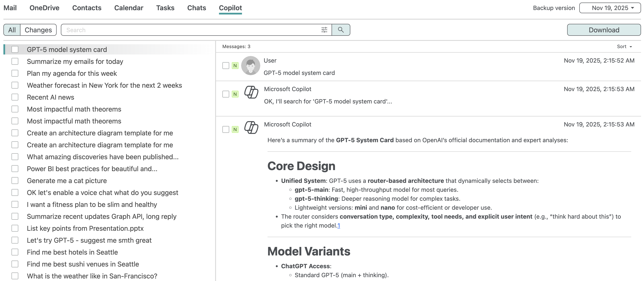Click the N badge on the search reply
Viewport: 644px width, 281px height.
tap(235, 94)
